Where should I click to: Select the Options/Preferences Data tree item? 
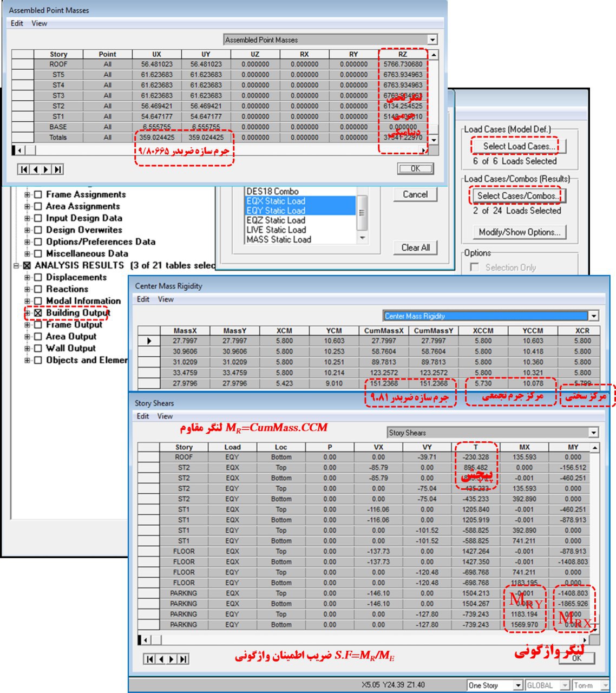pyautogui.click(x=101, y=242)
